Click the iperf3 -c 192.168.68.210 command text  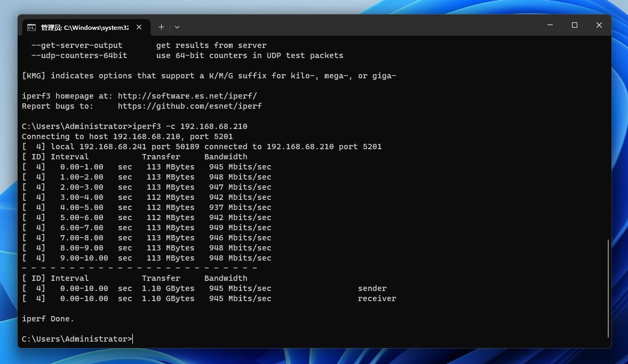tap(189, 126)
